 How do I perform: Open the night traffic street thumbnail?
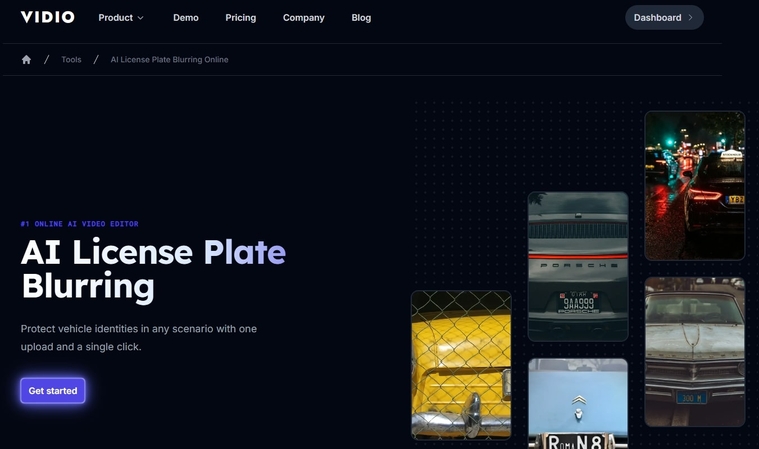[695, 186]
